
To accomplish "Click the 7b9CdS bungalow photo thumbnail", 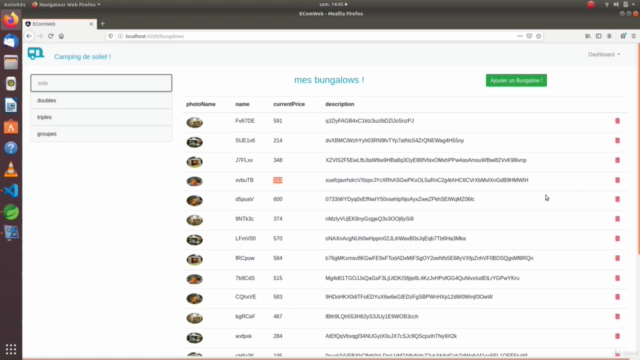I will pos(195,279).
